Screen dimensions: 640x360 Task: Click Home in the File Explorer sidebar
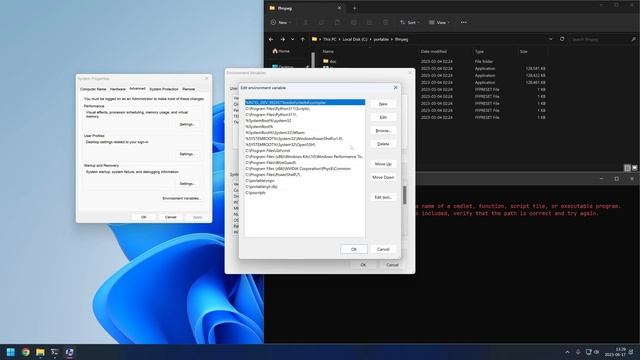(x=281, y=51)
